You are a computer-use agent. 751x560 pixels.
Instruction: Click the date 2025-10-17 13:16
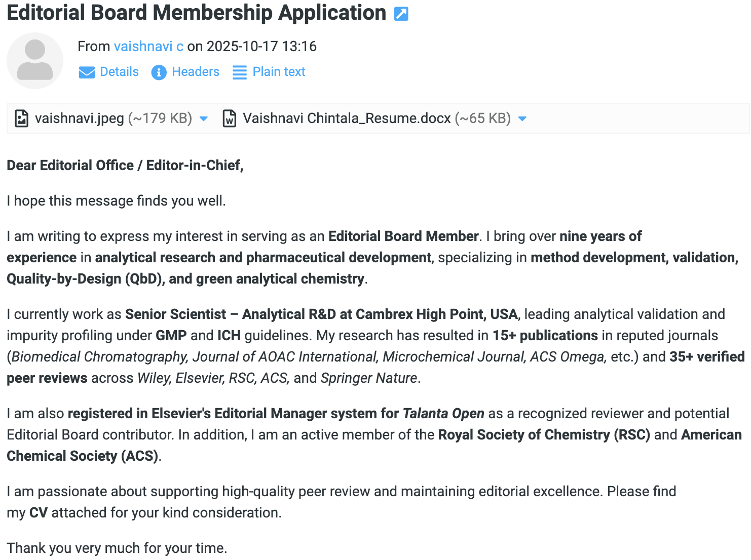(x=261, y=46)
